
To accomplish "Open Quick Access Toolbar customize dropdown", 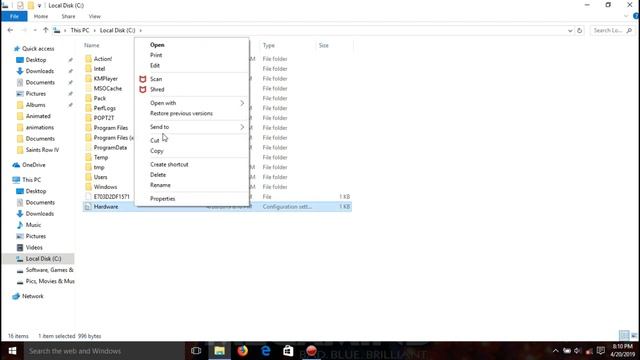I will (x=39, y=6).
